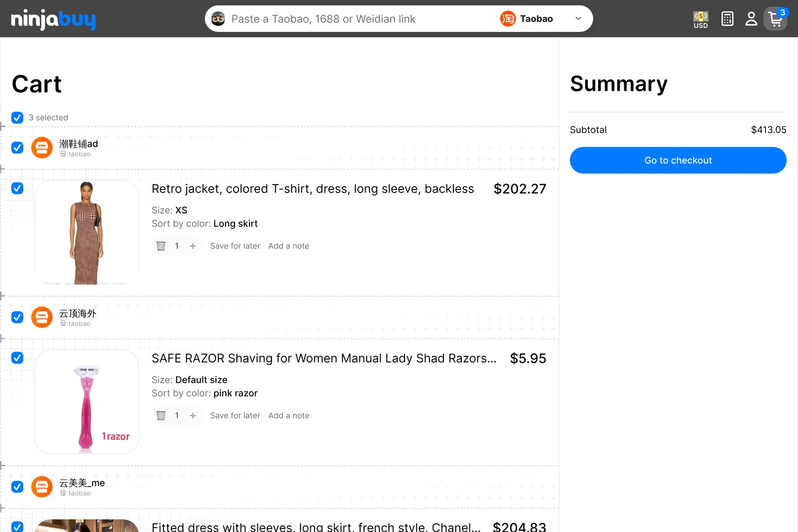The image size is (798, 532).
Task: View the pink razor product thumbnail
Action: (87, 402)
